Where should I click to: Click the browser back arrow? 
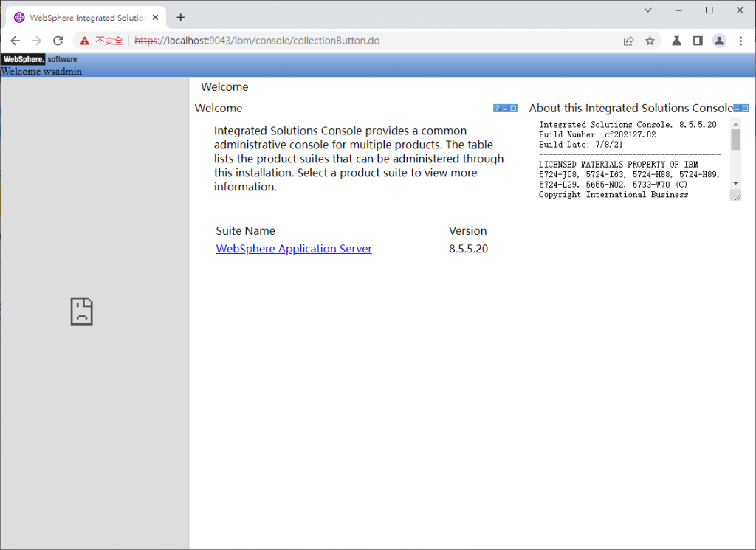[x=16, y=41]
